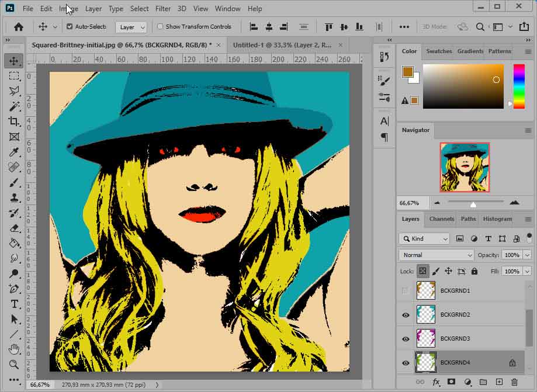This screenshot has height=392, width=537.
Task: Click the rainbow hue slider strip
Action: 519,86
